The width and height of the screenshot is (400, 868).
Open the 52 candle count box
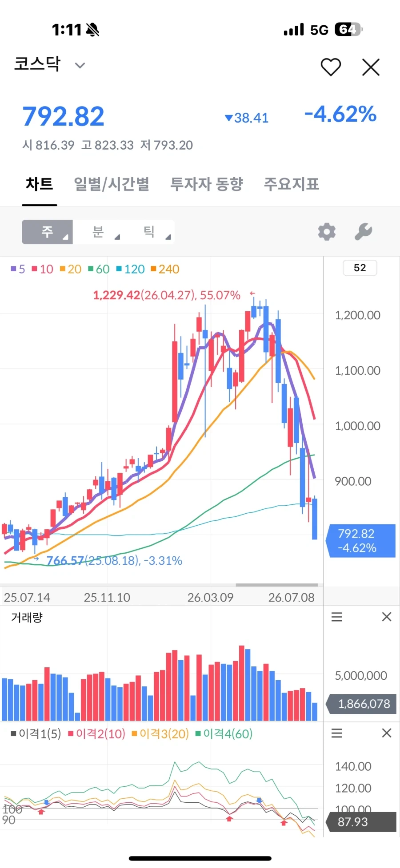[360, 268]
